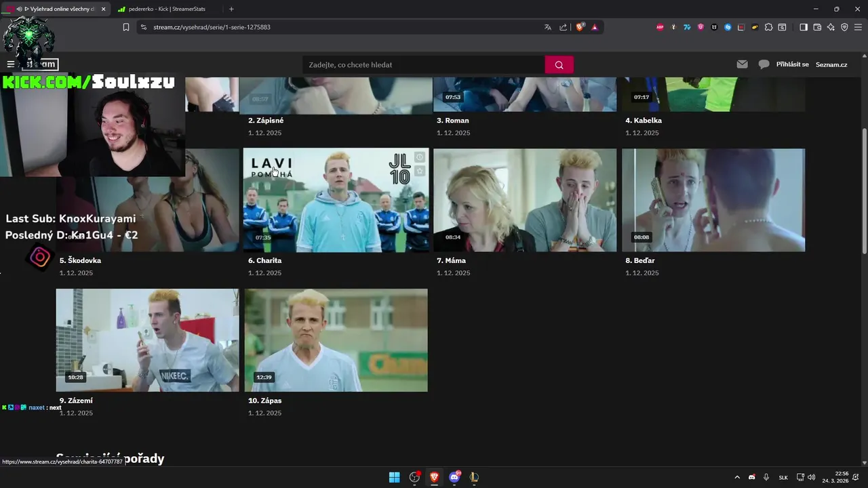Select the Vyšehrad online tab

[x=56, y=9]
